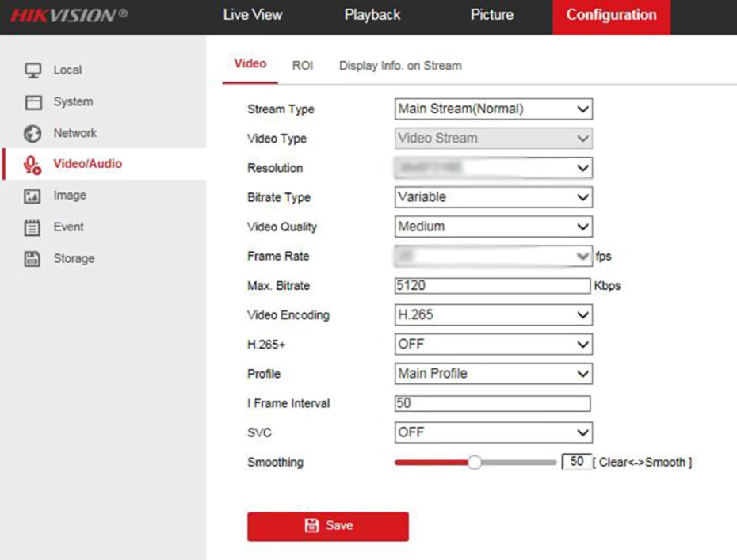Expand the SVC dropdown
Viewport: 737px width, 560px height.
tap(494, 432)
